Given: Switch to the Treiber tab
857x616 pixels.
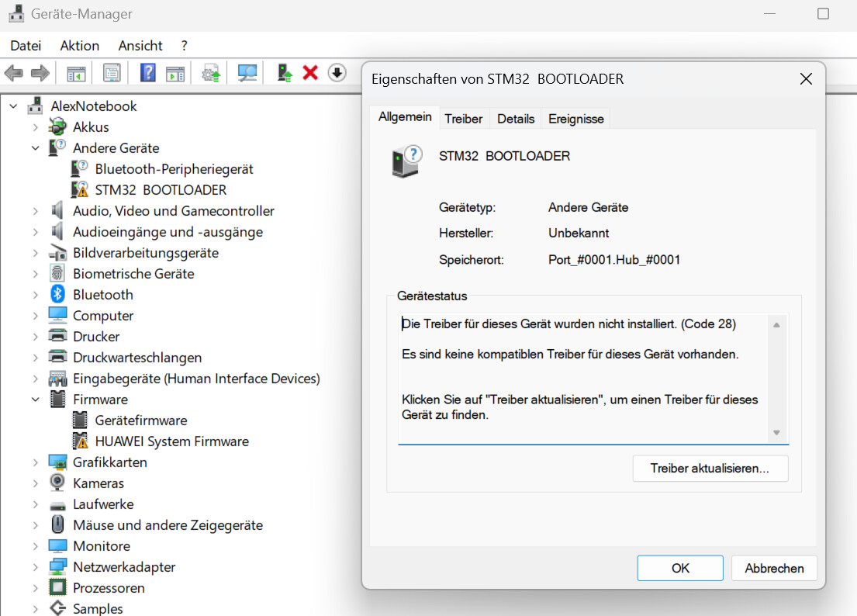Looking at the screenshot, I should click(463, 118).
